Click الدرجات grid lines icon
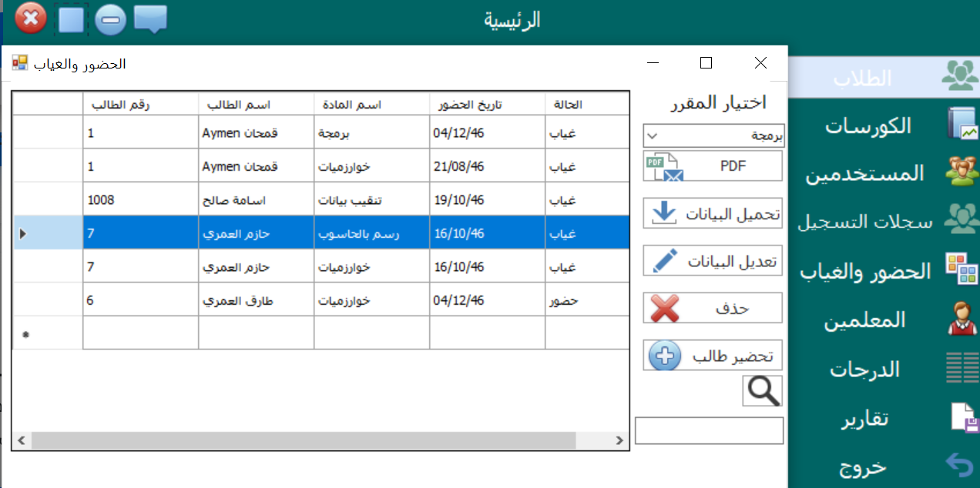Image resolution: width=980 pixels, height=488 pixels. (x=962, y=368)
